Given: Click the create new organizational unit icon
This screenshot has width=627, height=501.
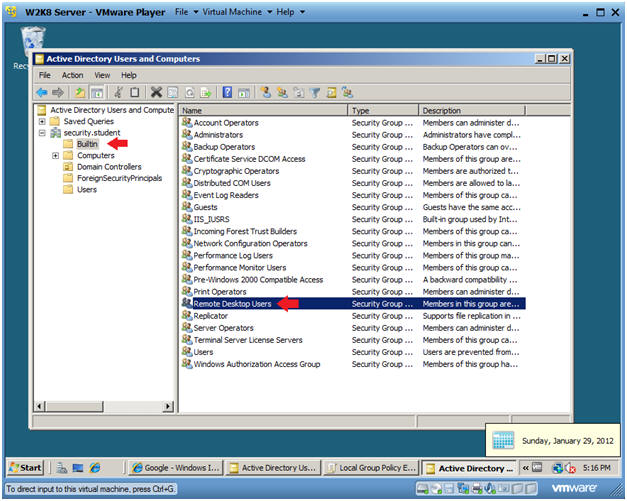Looking at the screenshot, I should click(299, 93).
